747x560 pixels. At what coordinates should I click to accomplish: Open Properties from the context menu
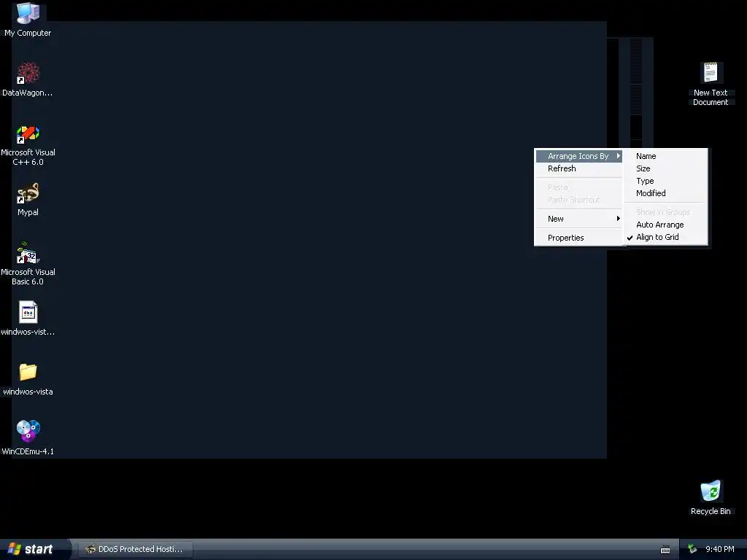click(578, 238)
